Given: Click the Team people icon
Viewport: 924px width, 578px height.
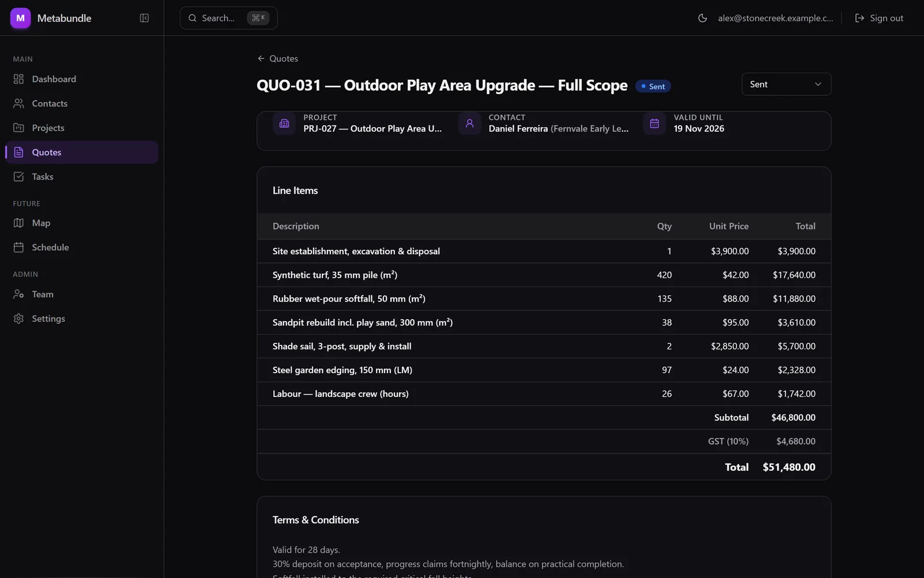Looking at the screenshot, I should click(18, 294).
